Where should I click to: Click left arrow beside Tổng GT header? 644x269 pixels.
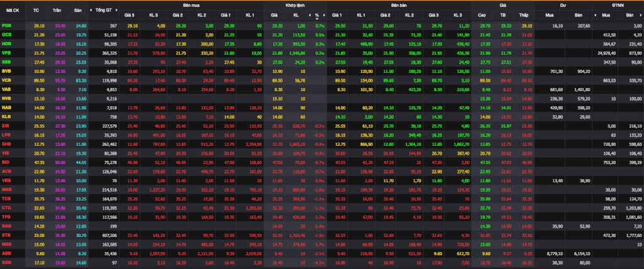click(x=91, y=10)
